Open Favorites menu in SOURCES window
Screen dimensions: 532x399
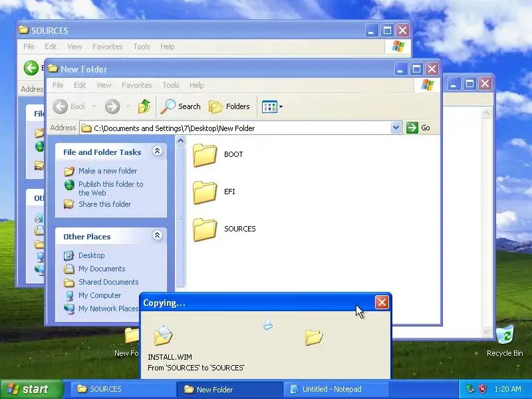pyautogui.click(x=108, y=47)
